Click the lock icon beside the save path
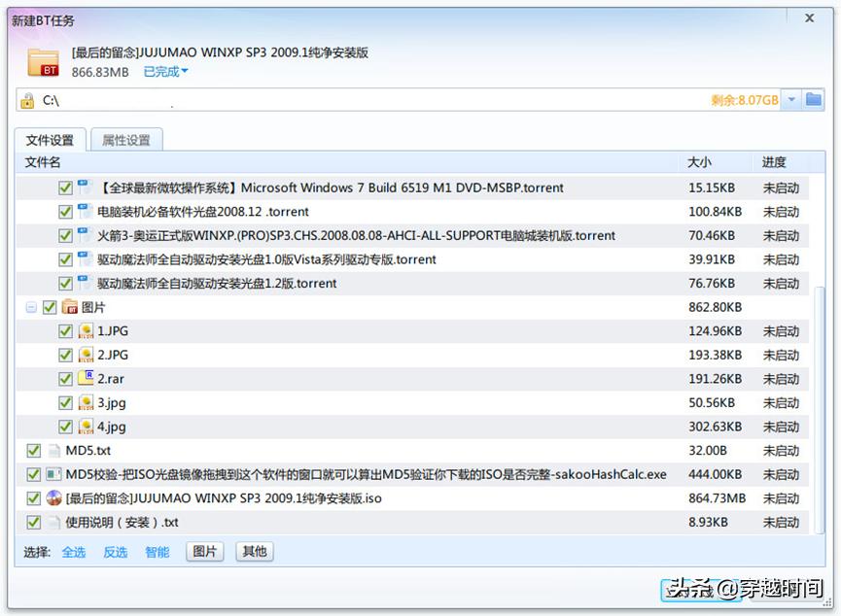841x616 pixels. tap(26, 100)
